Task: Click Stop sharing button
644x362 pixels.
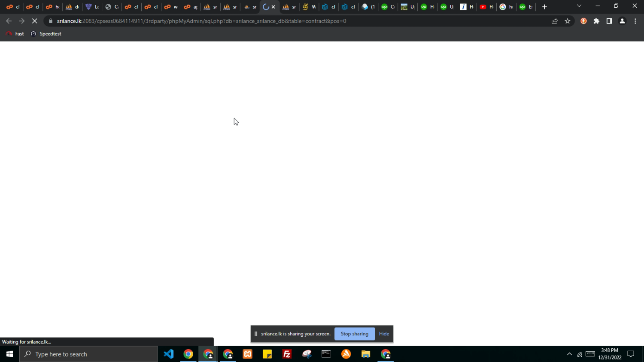Action: (354, 334)
